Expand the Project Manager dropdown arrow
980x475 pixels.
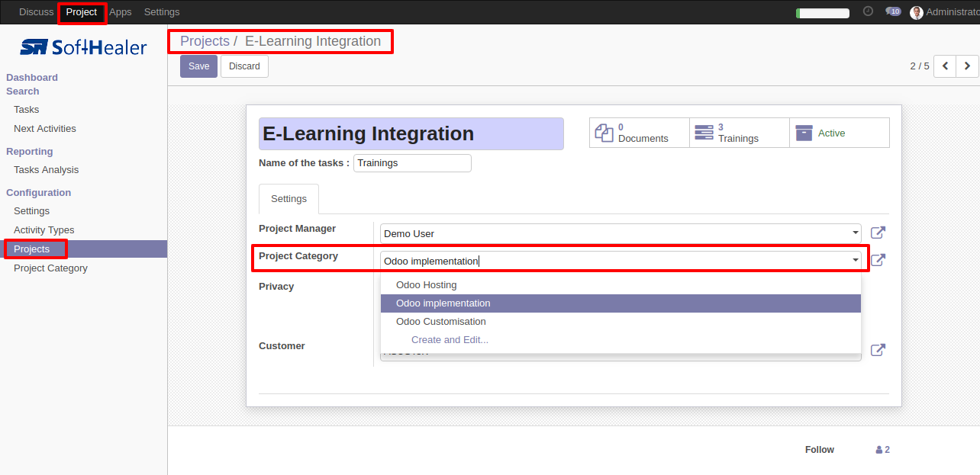(855, 233)
